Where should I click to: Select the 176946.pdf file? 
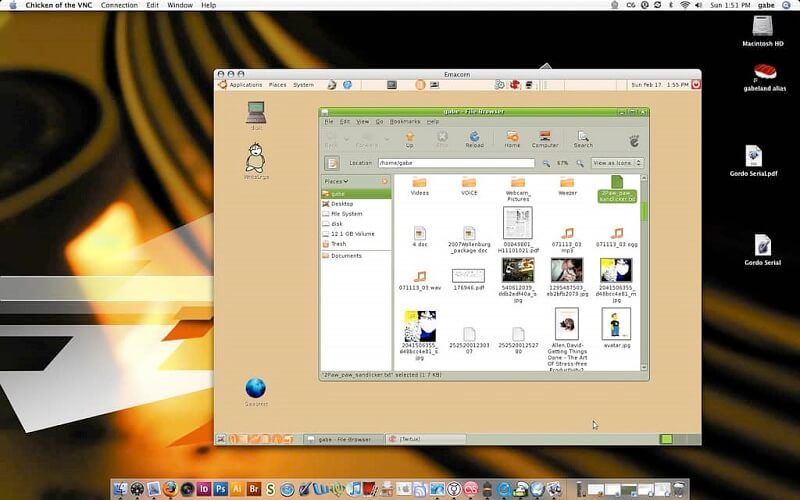click(x=468, y=280)
